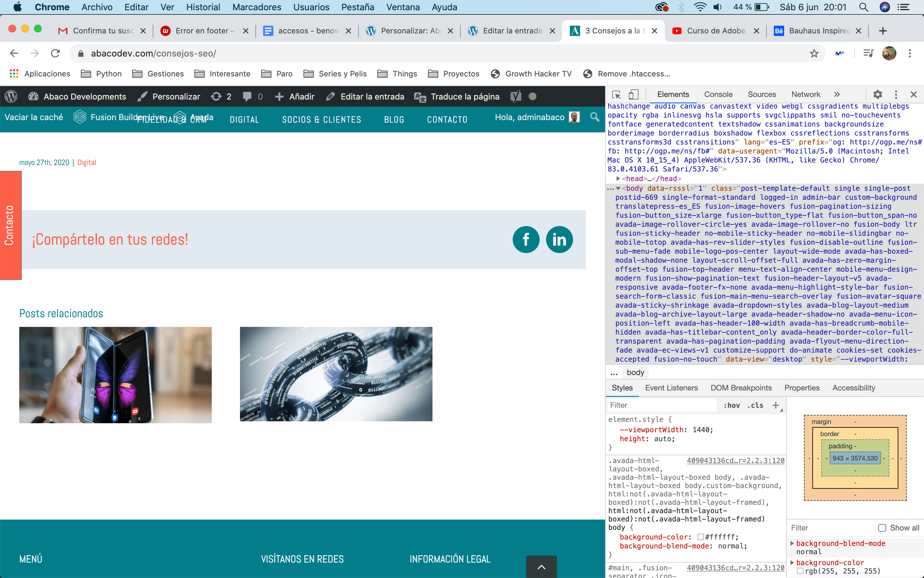Open the media control icon in toolbar
This screenshot has height=578, width=924.
pyautogui.click(x=868, y=54)
